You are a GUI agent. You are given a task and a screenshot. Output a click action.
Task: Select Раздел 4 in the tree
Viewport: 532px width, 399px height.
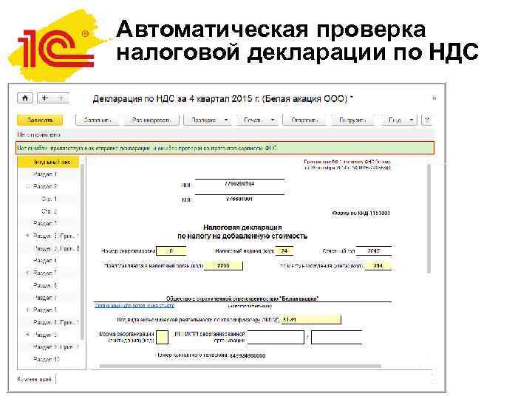[45, 260]
